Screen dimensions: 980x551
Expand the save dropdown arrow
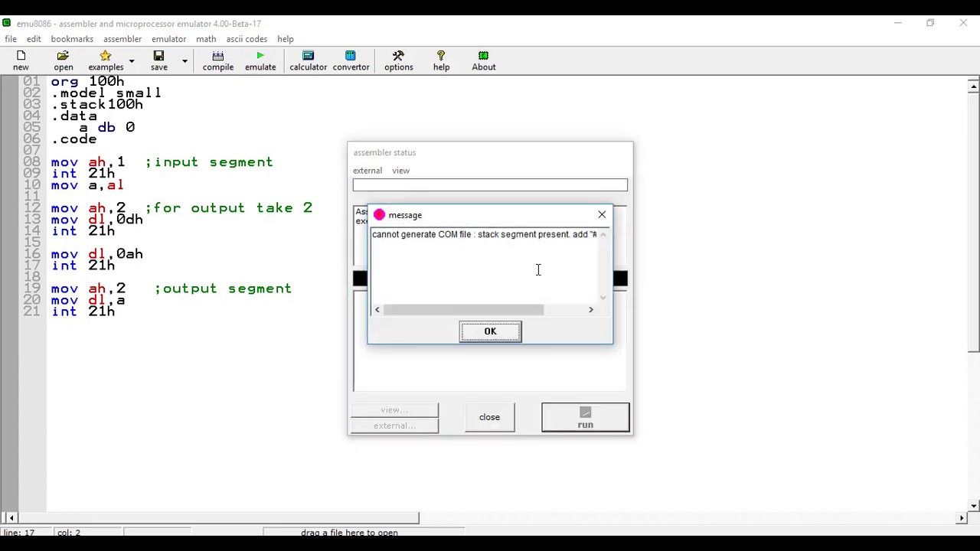click(x=185, y=60)
